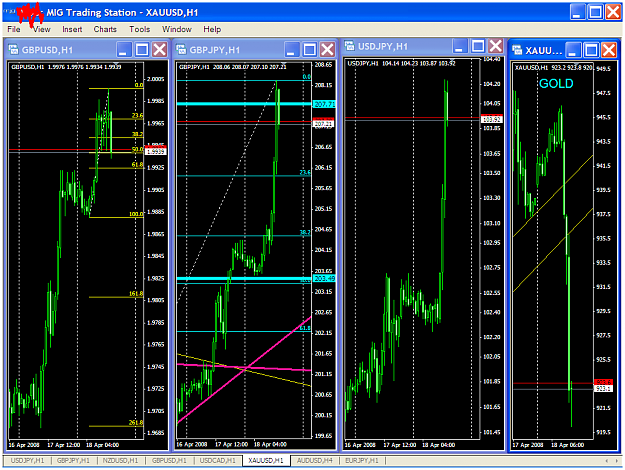The image size is (625, 470).
Task: Maximize the MIG Trading Station main window
Action: [595, 12]
